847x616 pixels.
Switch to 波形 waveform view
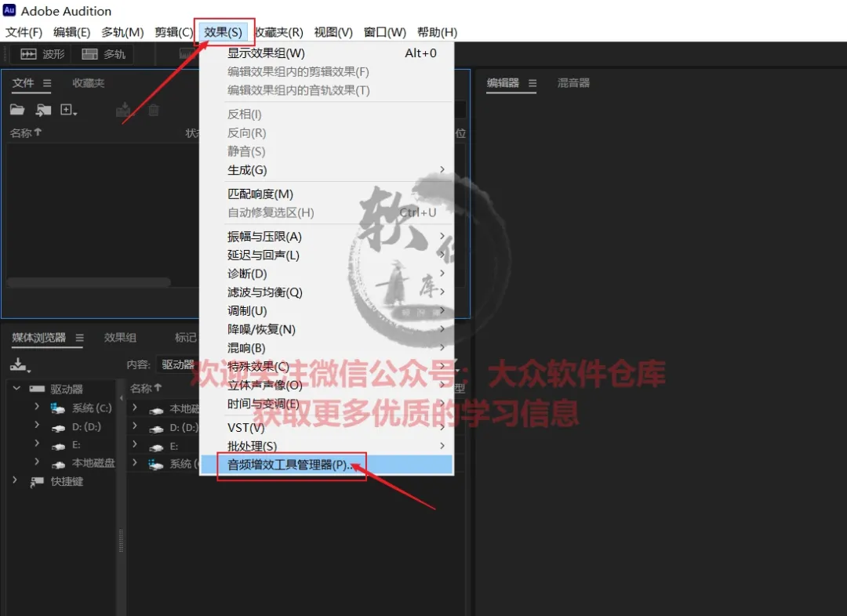42,54
